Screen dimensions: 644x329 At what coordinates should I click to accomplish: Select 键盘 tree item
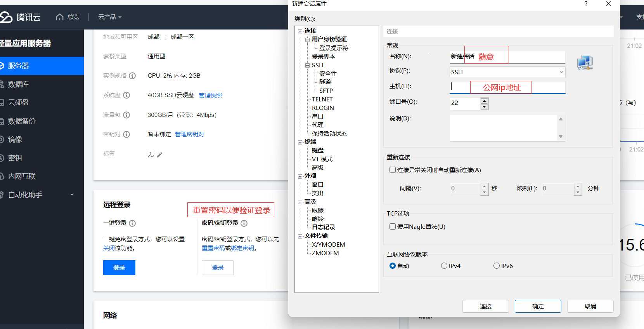coord(317,150)
